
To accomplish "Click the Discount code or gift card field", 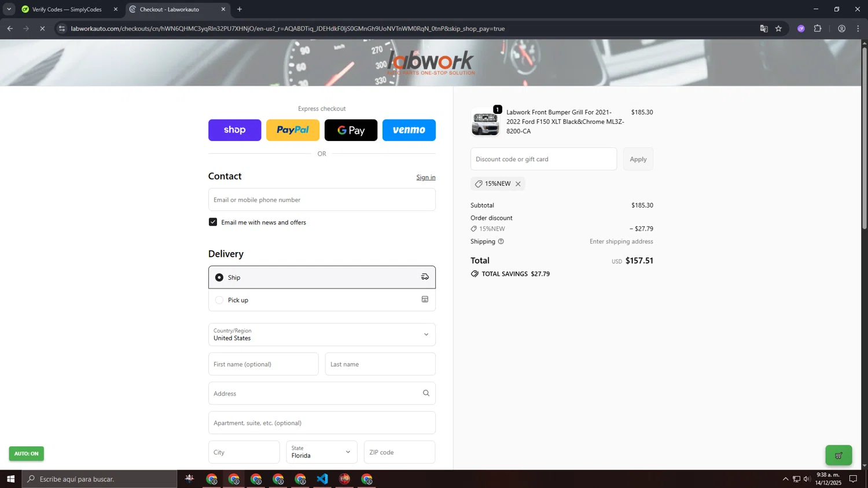I will (543, 159).
